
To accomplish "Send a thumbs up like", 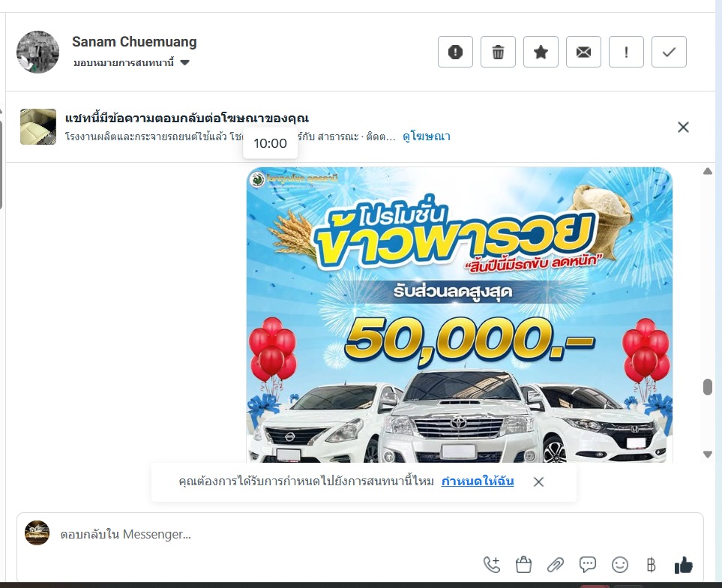I will click(683, 565).
